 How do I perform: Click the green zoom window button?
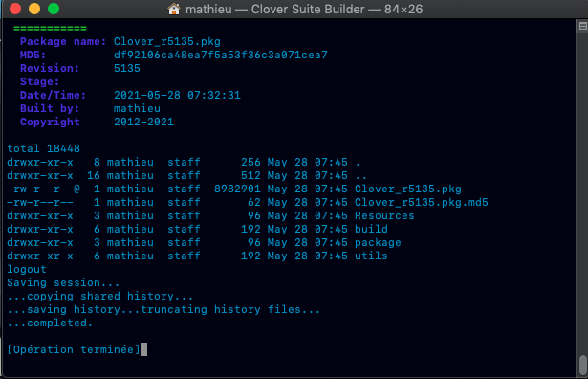(x=54, y=9)
